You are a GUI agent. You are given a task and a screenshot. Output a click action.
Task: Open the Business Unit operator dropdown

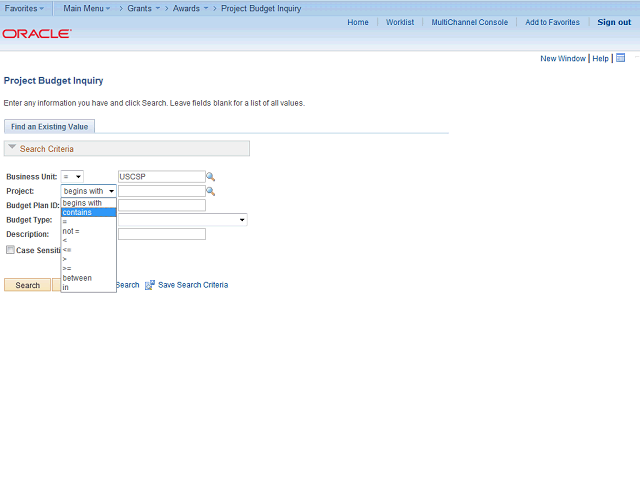(x=72, y=177)
